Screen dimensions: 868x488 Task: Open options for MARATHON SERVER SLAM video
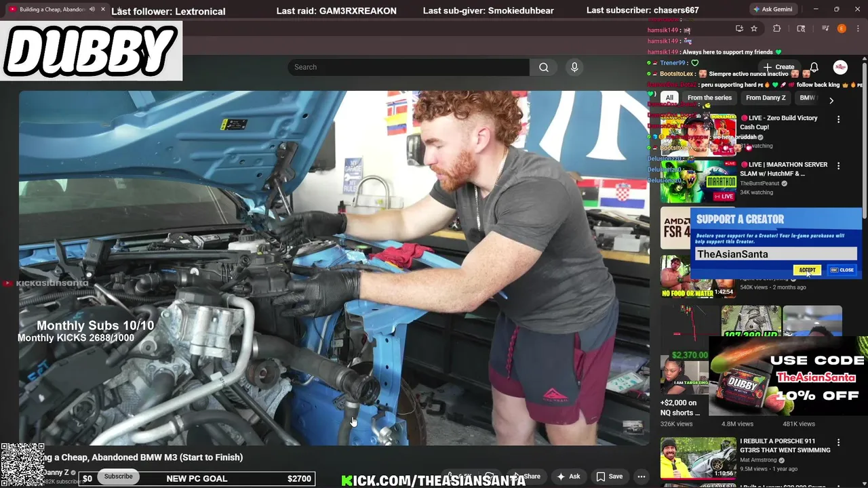click(x=838, y=166)
